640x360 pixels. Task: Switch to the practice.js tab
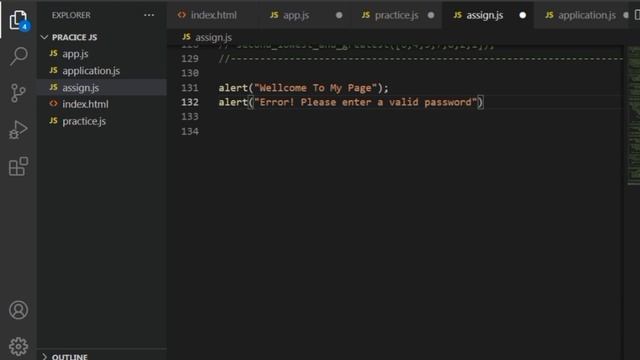pos(396,15)
